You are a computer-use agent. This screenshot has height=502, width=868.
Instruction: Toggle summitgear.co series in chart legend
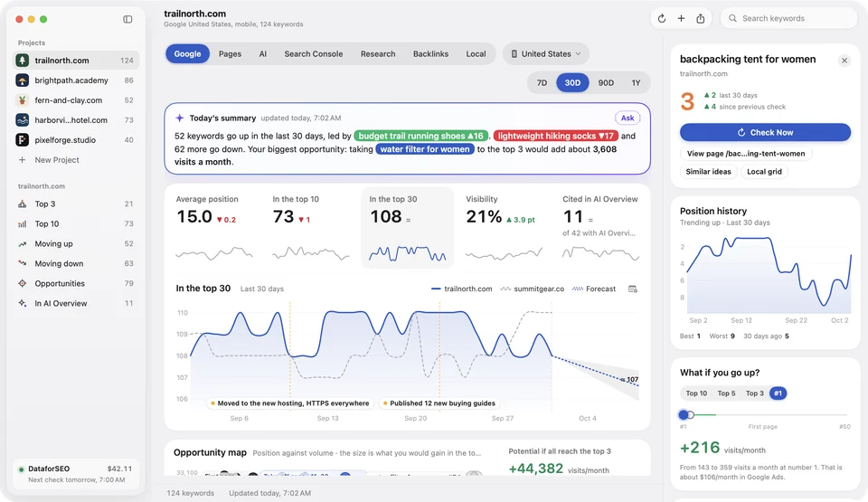(x=532, y=289)
